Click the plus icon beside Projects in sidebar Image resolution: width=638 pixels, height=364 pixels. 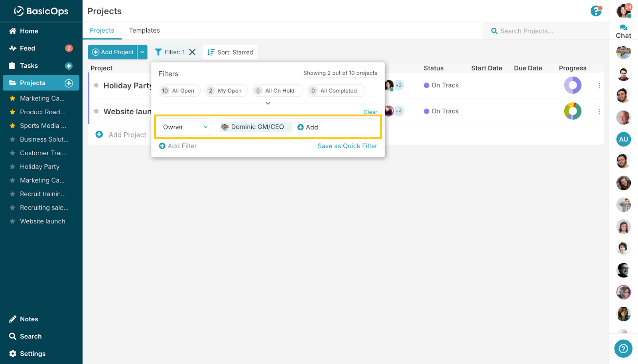click(x=69, y=83)
